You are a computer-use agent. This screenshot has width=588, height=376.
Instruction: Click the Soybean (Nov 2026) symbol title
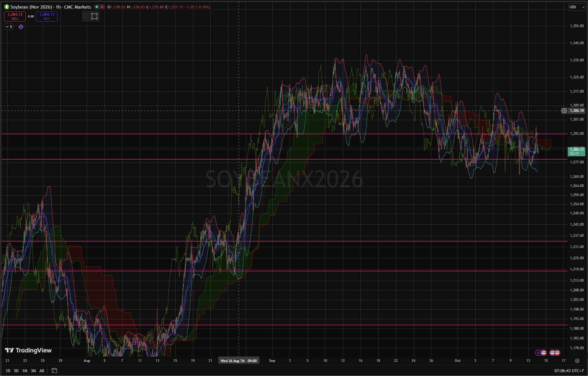pos(31,7)
